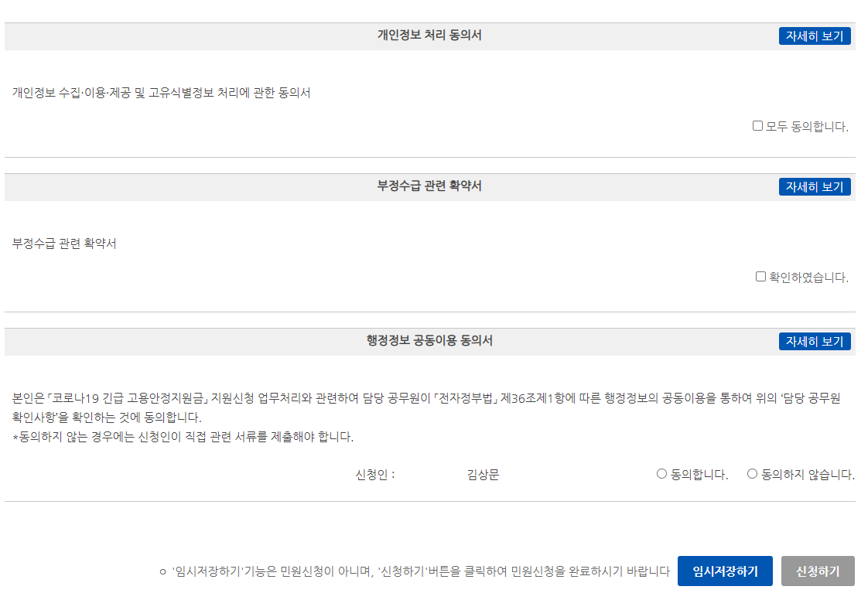This screenshot has width=868, height=600.
Task: Open 자세히 보기 for 부정수급 관련 확약서
Action: (x=815, y=187)
